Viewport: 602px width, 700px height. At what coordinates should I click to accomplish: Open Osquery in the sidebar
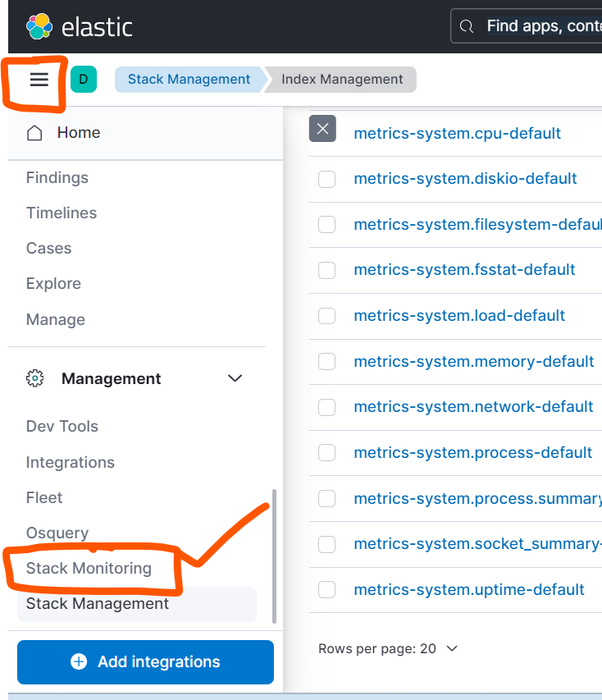57,533
